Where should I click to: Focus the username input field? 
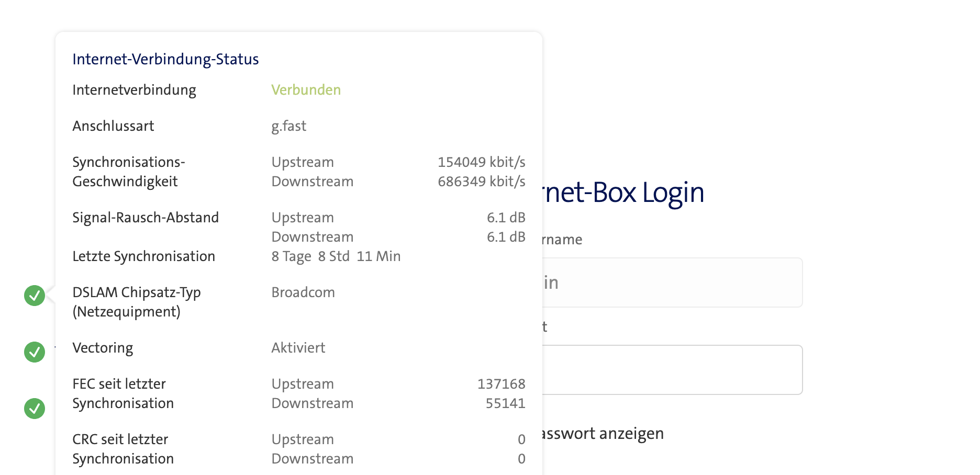pyautogui.click(x=672, y=282)
